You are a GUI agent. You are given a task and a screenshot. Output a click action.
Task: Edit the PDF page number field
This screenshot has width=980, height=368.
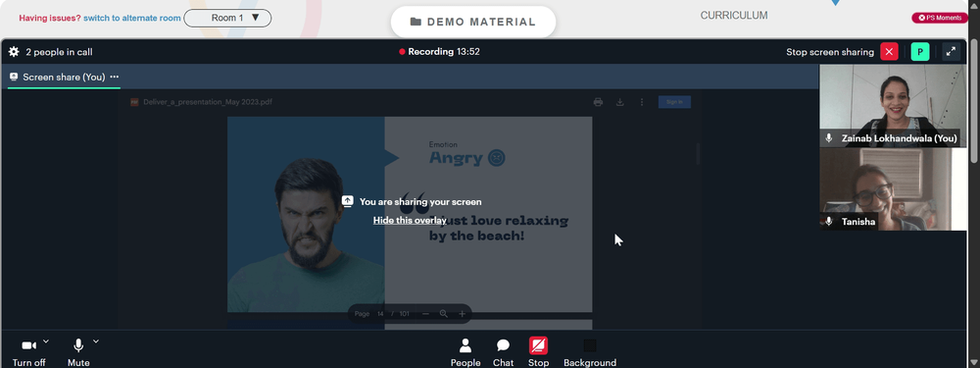pyautogui.click(x=380, y=314)
